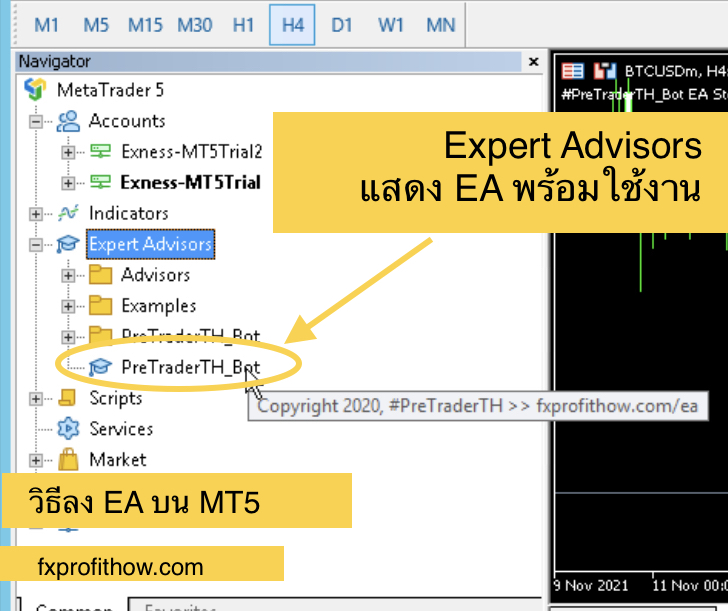The image size is (728, 611).
Task: Select the M15 timeframe button
Action: (x=145, y=25)
